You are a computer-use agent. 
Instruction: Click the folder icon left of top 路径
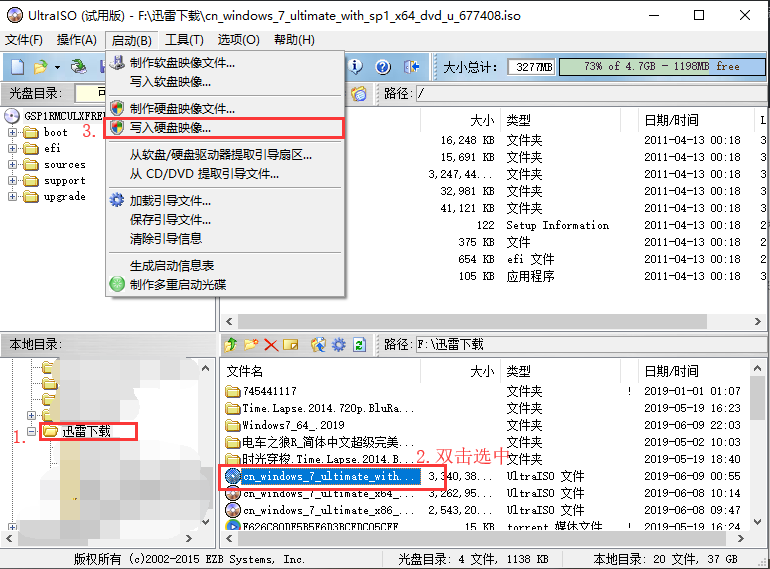click(x=359, y=93)
